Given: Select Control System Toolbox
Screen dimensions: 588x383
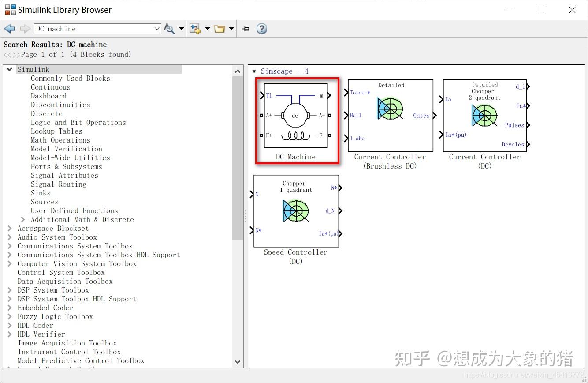Looking at the screenshot, I should (61, 272).
